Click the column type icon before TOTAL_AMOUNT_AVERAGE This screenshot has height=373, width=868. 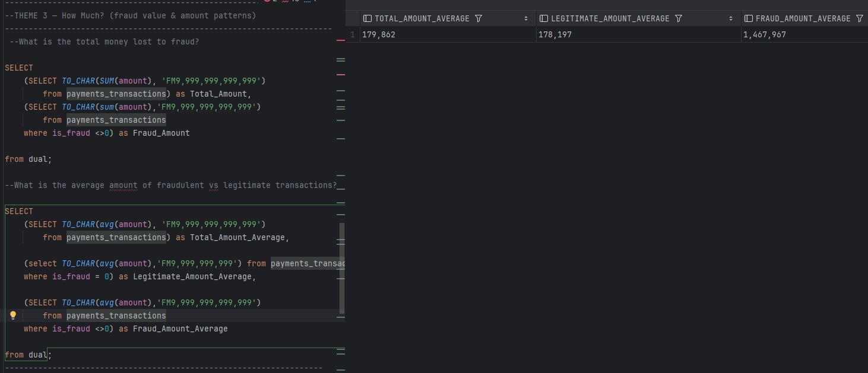pos(368,19)
